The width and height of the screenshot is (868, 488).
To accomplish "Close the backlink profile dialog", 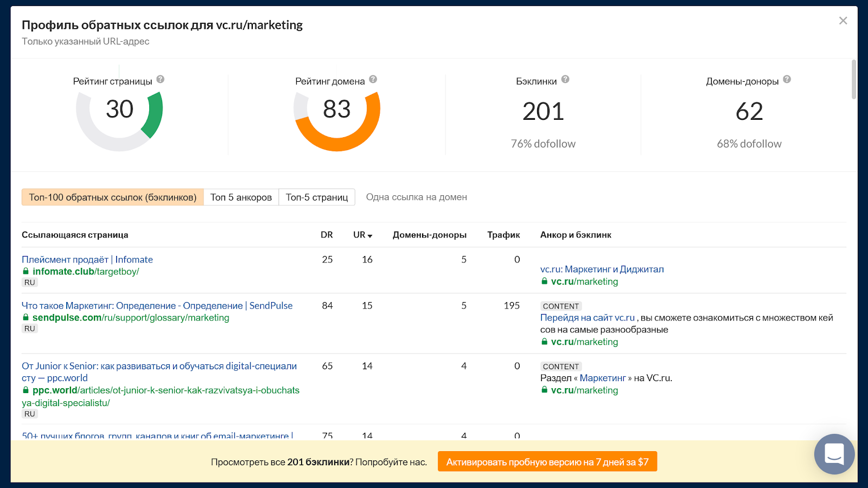I will click(x=843, y=21).
